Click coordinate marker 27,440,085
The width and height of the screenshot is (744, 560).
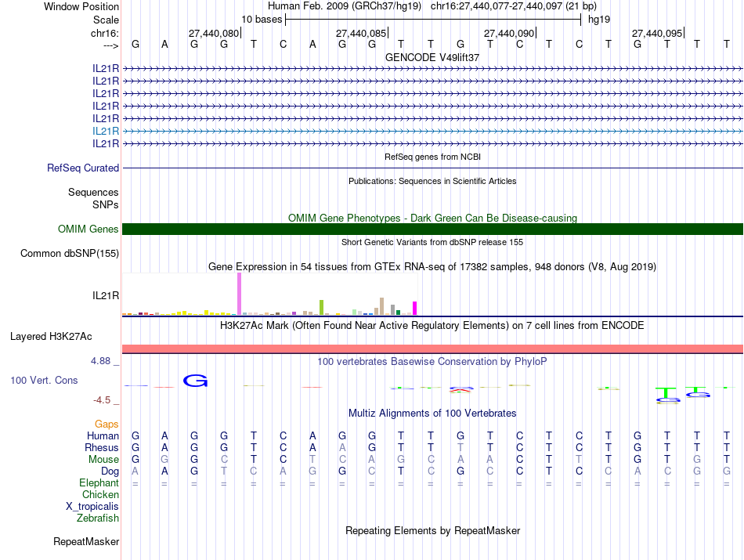click(x=361, y=33)
